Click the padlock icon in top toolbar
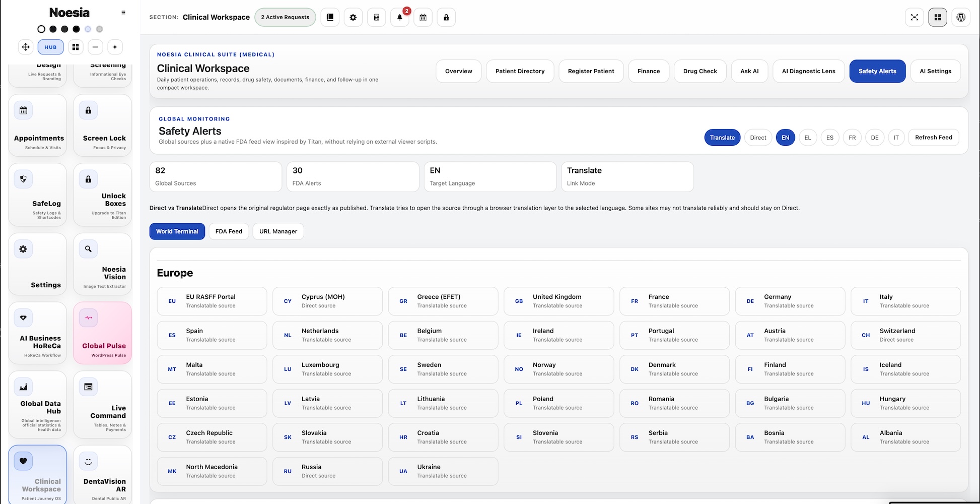The image size is (980, 504). tap(446, 17)
